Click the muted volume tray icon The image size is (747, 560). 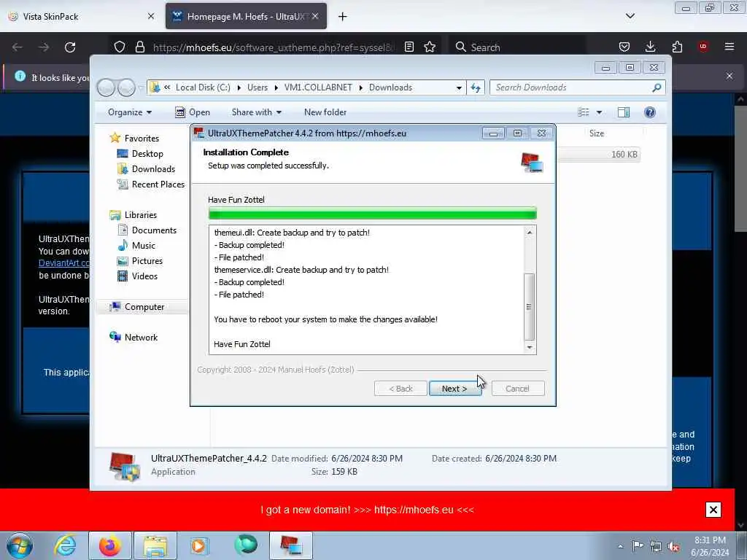click(x=674, y=547)
